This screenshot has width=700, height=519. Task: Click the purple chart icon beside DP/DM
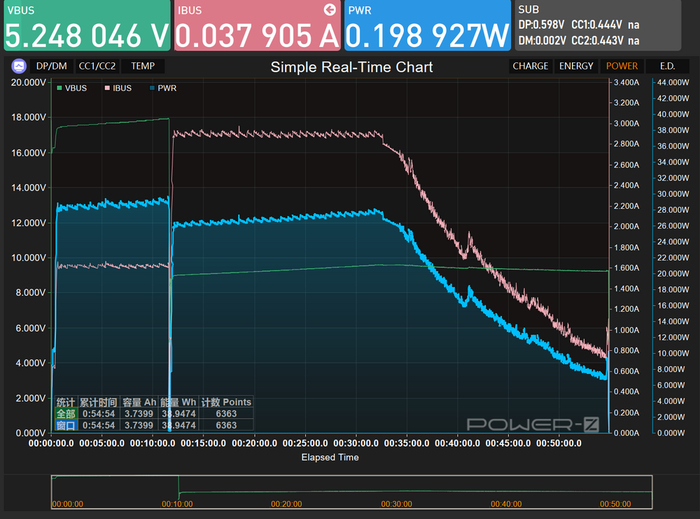point(19,66)
